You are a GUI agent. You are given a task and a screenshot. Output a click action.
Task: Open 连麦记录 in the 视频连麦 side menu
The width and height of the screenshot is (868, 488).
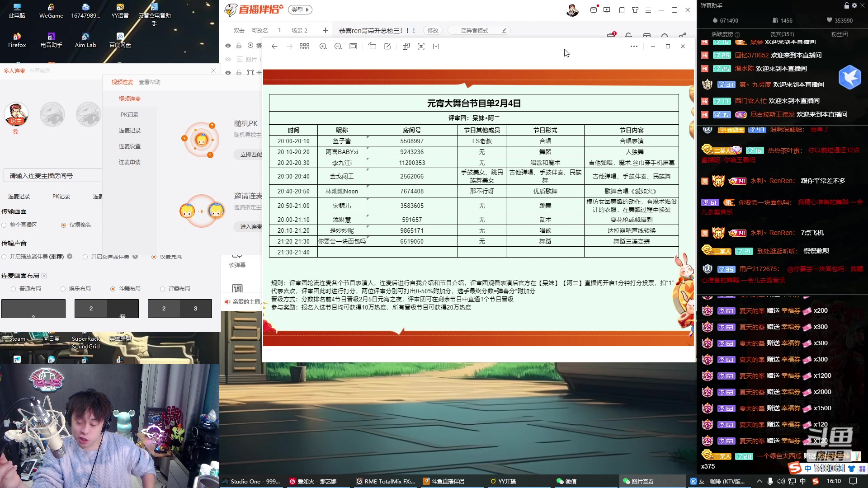pyautogui.click(x=130, y=131)
